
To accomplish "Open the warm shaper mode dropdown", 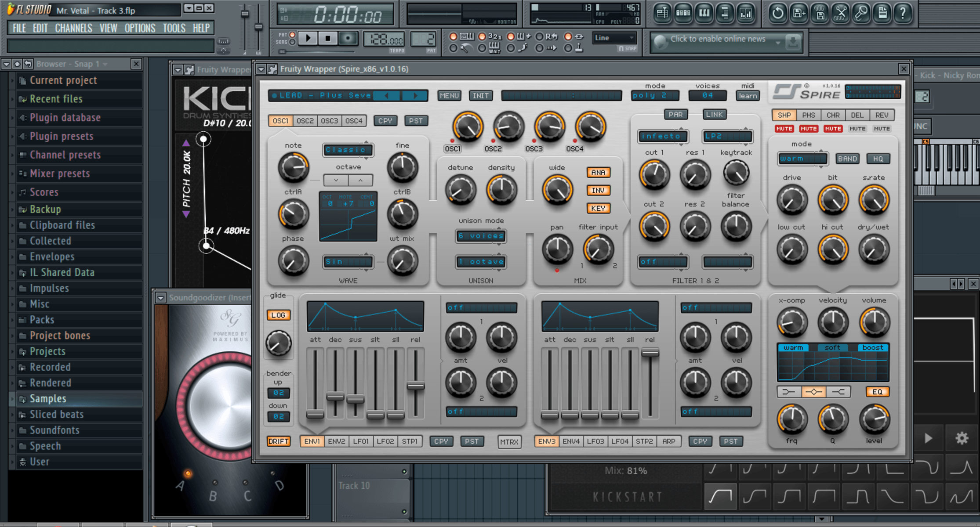I will (802, 159).
